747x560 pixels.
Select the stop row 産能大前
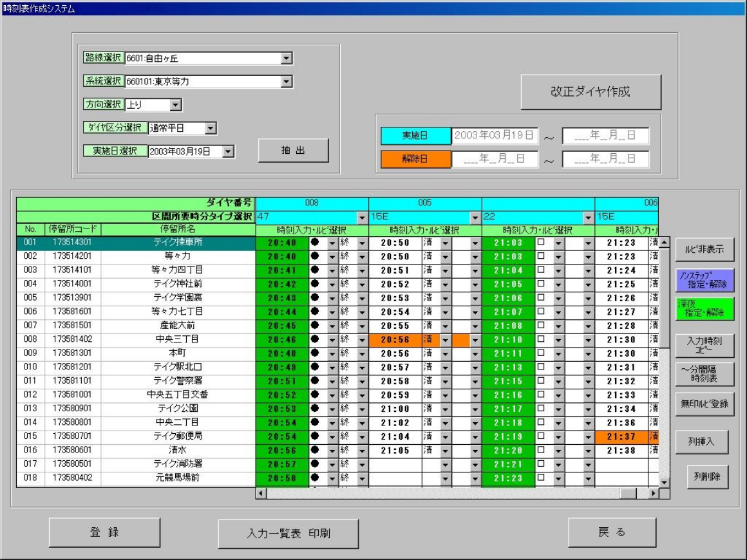(136, 325)
